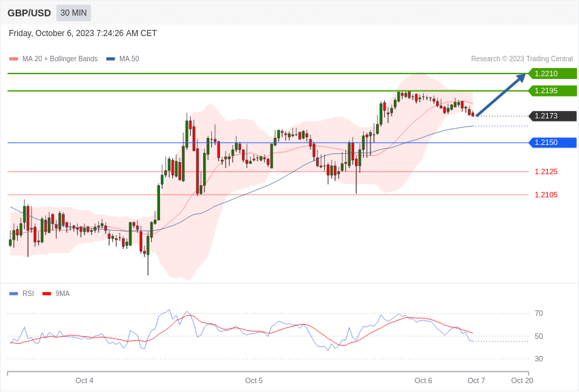Click the Oct 6 date axis label
This screenshot has width=579, height=392.
[x=423, y=380]
